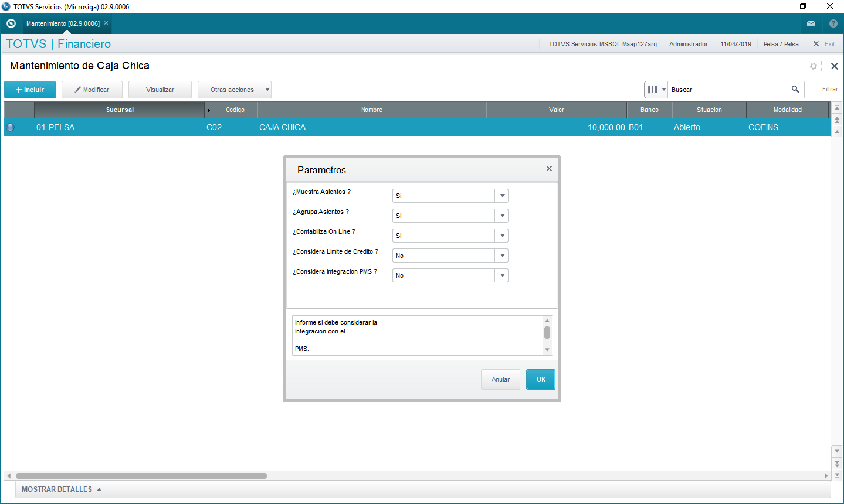Viewport: 844px width, 504px height.
Task: Click the horizontal scrollbar at the grid bottom
Action: [141, 476]
